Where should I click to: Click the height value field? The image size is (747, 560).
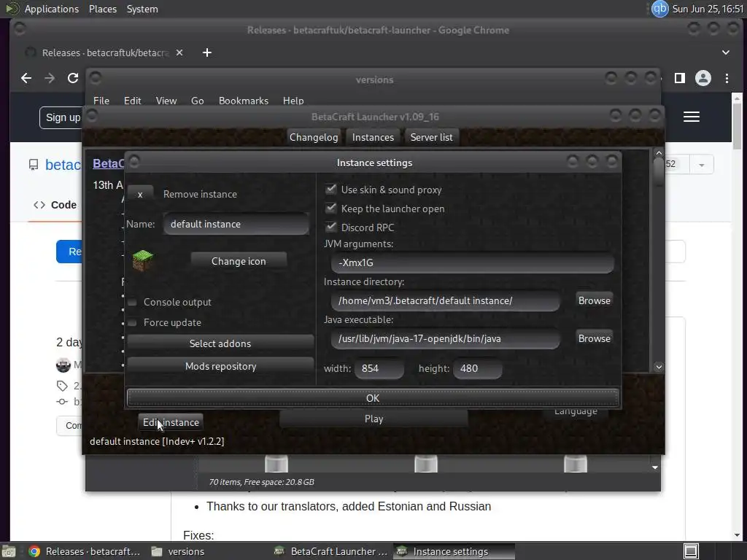[x=477, y=368]
